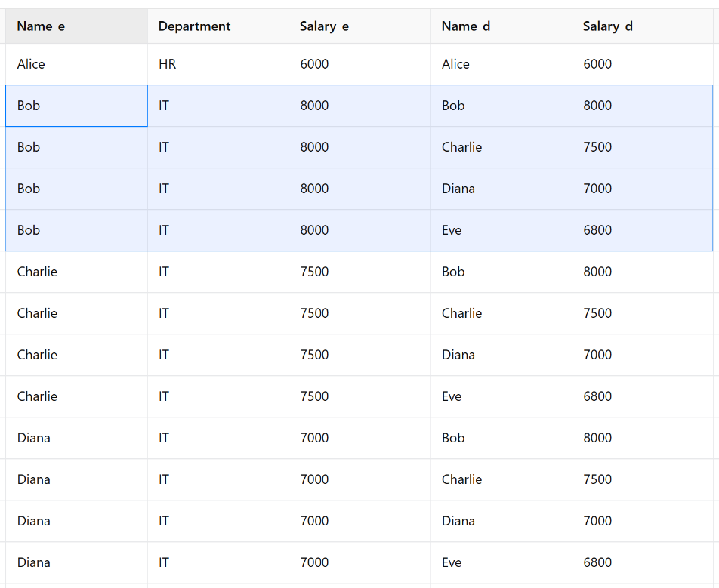
Task: Select Salary_d 7000 in Charlie–Diana row
Action: coord(643,355)
